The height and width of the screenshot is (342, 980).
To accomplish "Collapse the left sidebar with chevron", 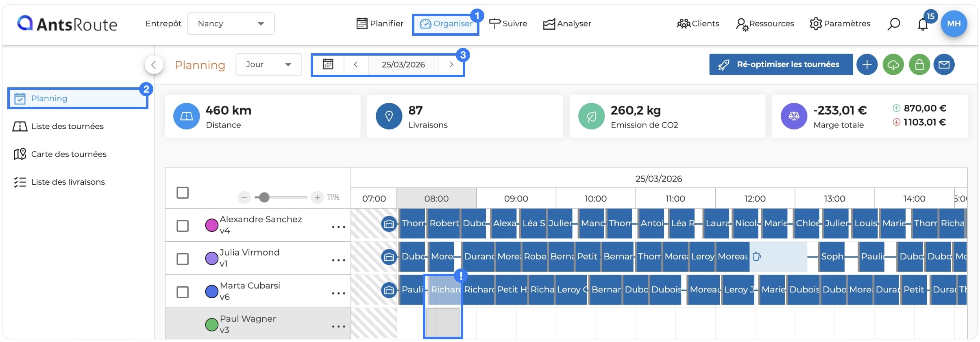I will pos(154,65).
